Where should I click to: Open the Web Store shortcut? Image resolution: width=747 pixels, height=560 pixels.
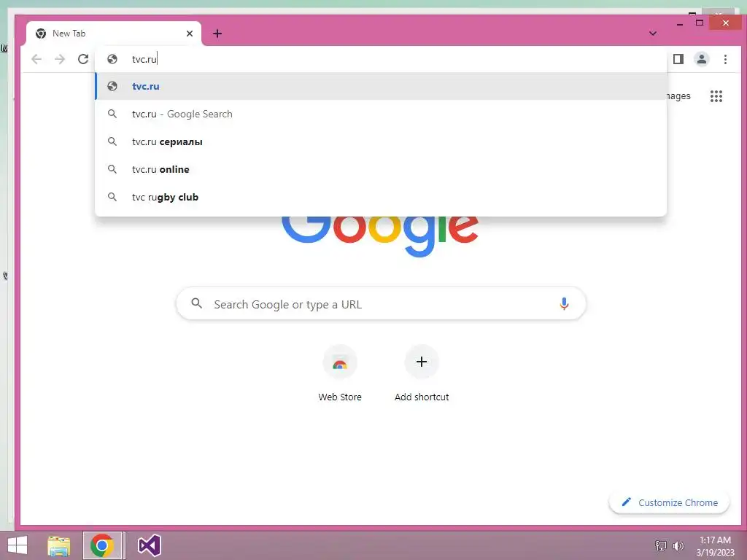340,374
